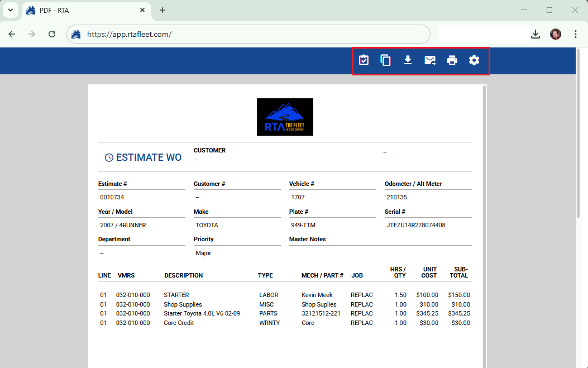Expand the tab search dropdown arrow
The width and height of the screenshot is (588, 368).
point(10,10)
